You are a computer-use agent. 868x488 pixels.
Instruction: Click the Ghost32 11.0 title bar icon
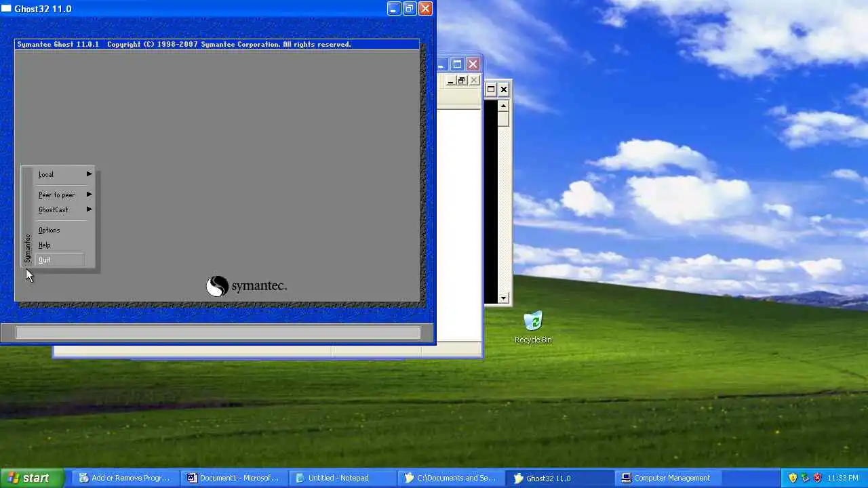[x=7, y=9]
